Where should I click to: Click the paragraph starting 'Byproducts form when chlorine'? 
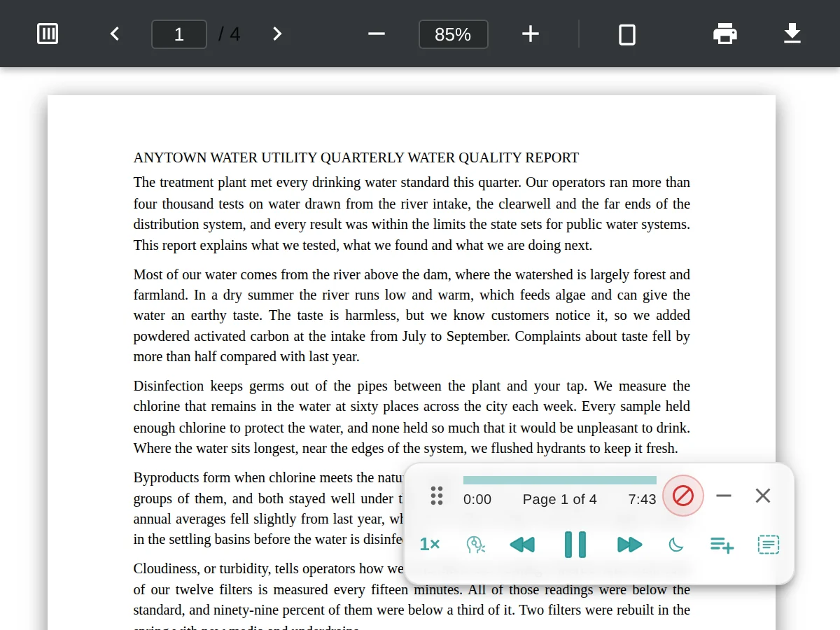[x=268, y=508]
